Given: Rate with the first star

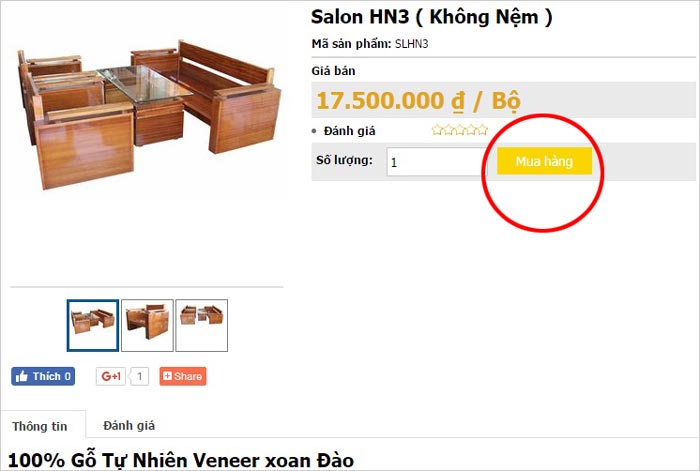Looking at the screenshot, I should (437, 130).
